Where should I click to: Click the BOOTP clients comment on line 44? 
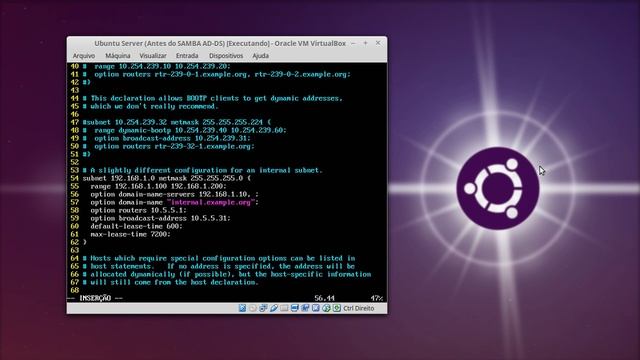tap(213, 98)
